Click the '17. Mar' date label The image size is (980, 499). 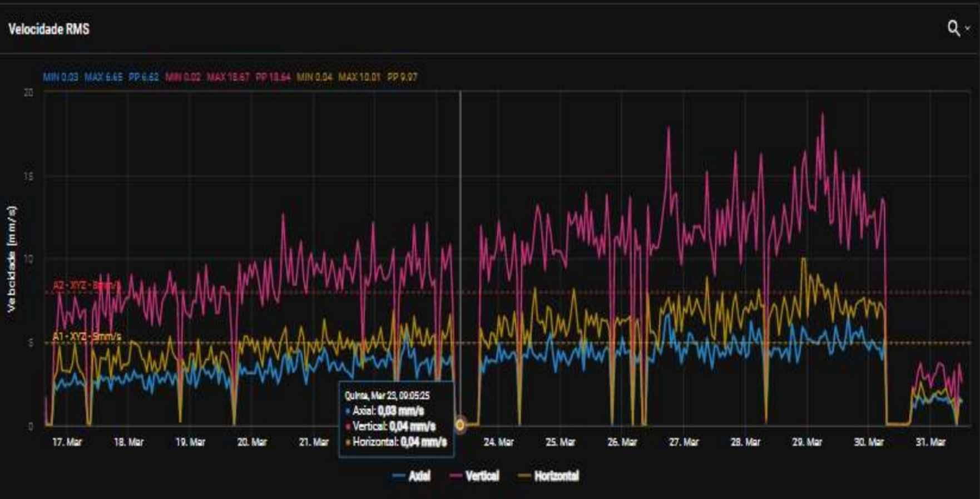tap(67, 442)
